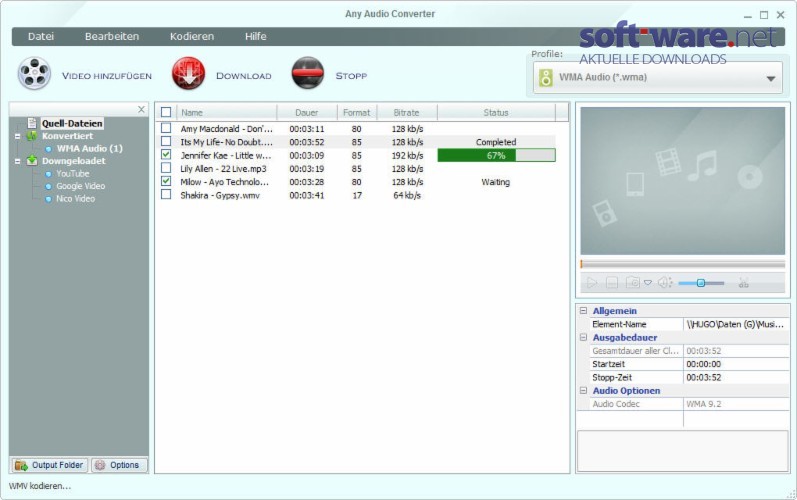
Task: Open the Profile WMA Audio dropdown
Action: click(657, 78)
